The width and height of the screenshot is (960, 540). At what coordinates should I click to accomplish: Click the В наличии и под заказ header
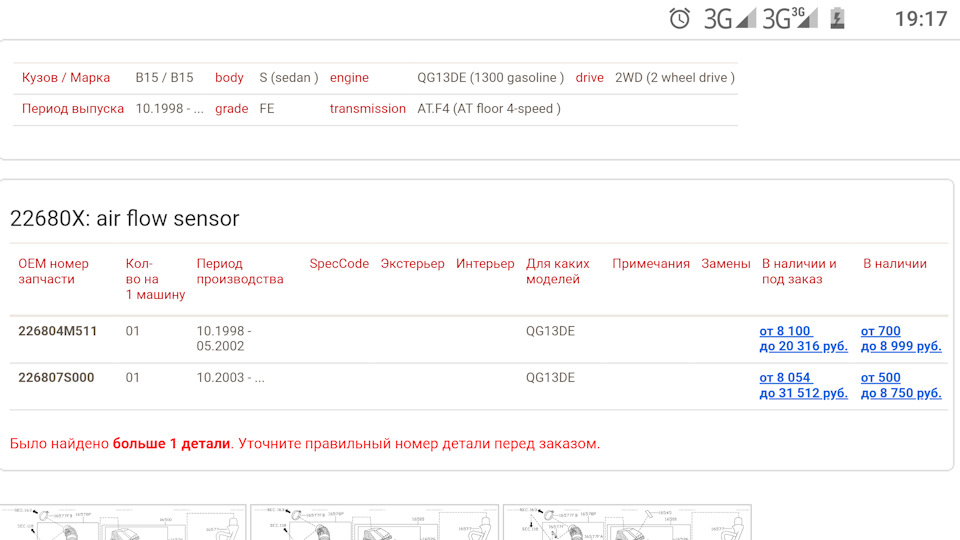(799, 271)
